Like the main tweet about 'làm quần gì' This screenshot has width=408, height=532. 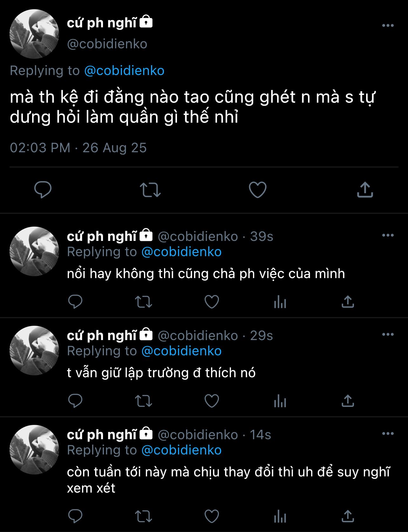[257, 190]
